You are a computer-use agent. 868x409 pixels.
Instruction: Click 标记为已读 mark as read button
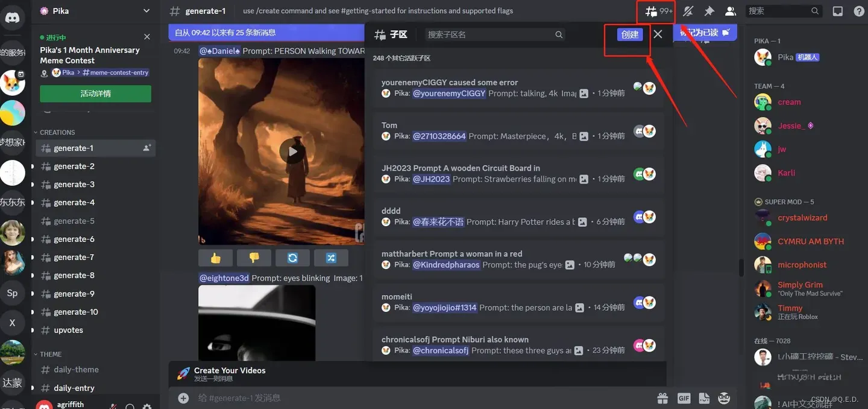pos(705,33)
